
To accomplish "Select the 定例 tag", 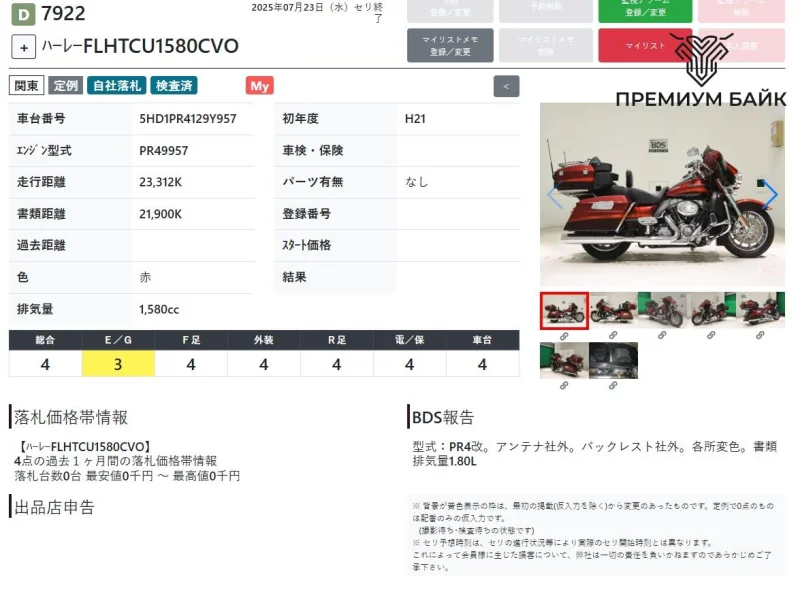I will pyautogui.click(x=66, y=86).
